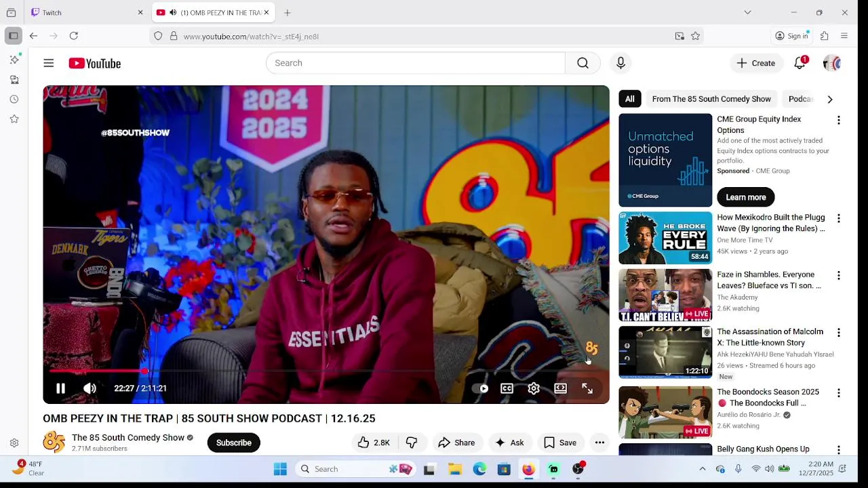Show more filter chips with arrow
The image size is (868, 488).
pyautogui.click(x=830, y=99)
